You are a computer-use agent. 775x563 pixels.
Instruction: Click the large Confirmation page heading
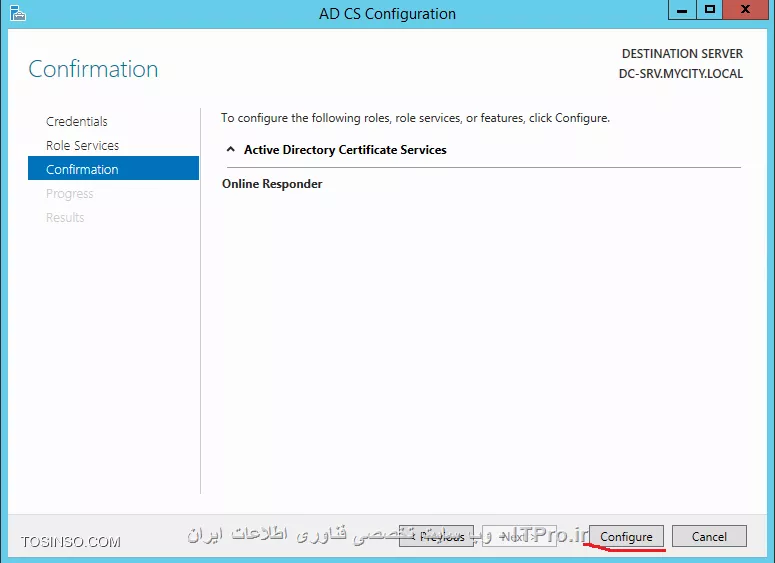point(93,69)
